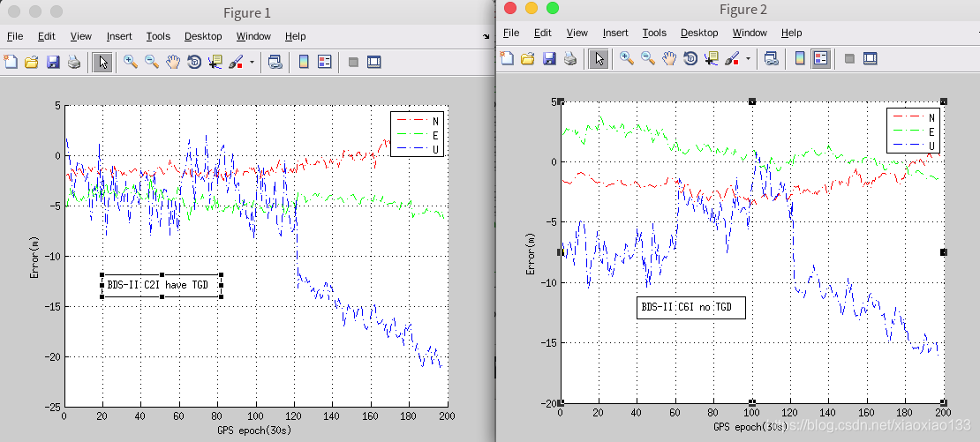The image size is (980, 442).
Task: Hide plot tools in Figure 2
Action: (849, 59)
